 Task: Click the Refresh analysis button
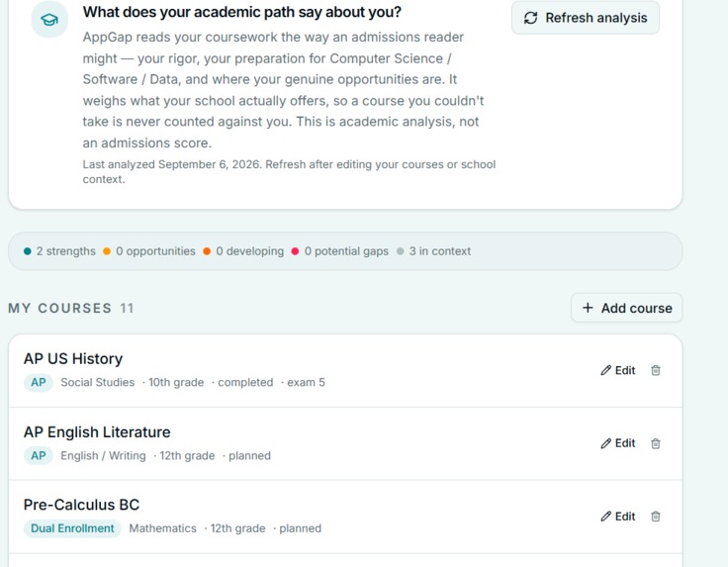click(x=585, y=18)
